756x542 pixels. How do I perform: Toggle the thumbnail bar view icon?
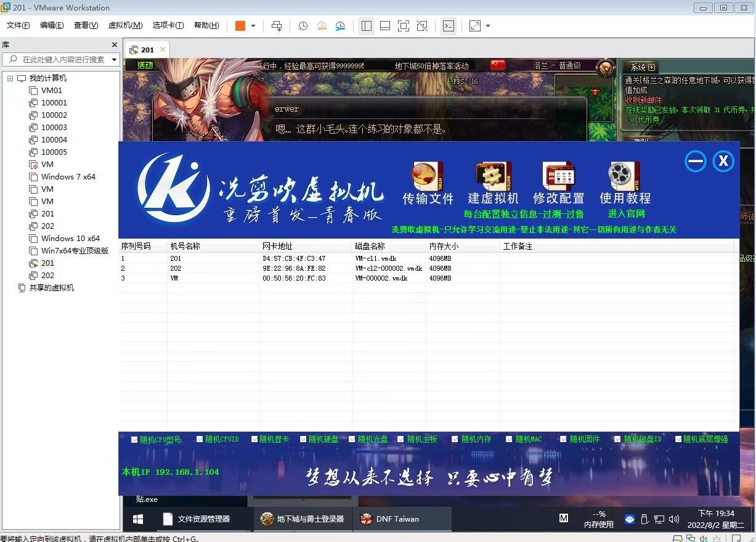[385, 26]
